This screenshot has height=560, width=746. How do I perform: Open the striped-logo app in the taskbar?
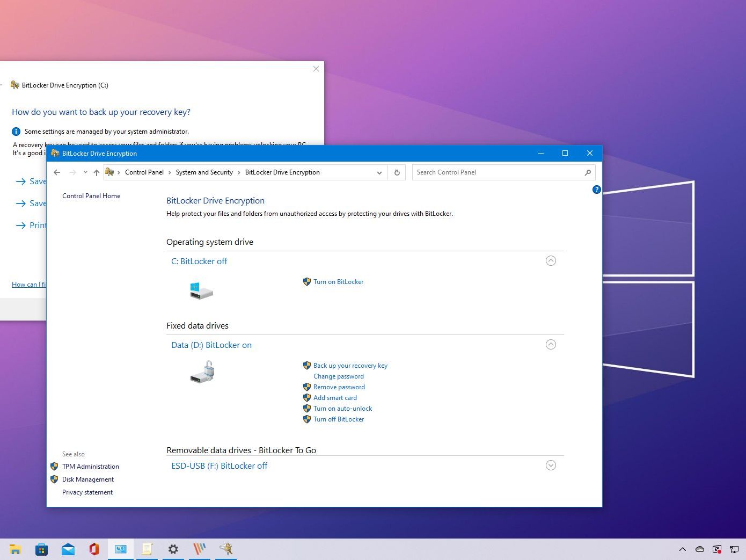point(199,549)
